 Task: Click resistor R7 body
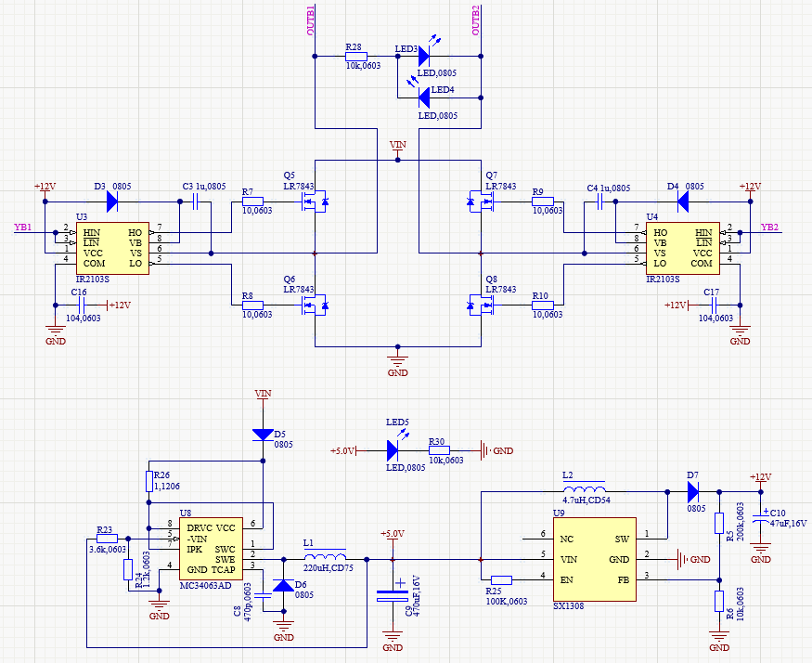pyautogui.click(x=252, y=201)
